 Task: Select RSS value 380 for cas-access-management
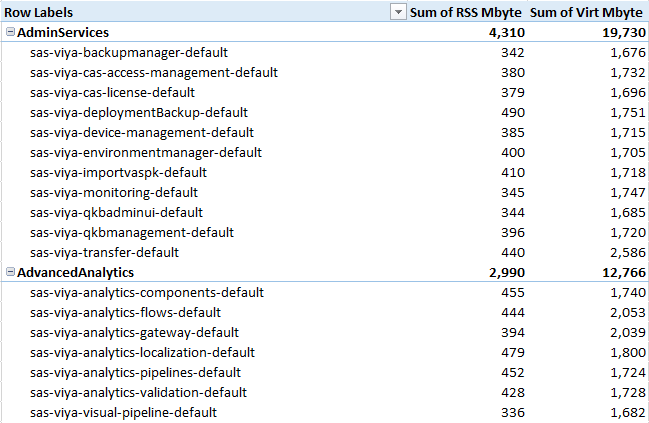(513, 73)
